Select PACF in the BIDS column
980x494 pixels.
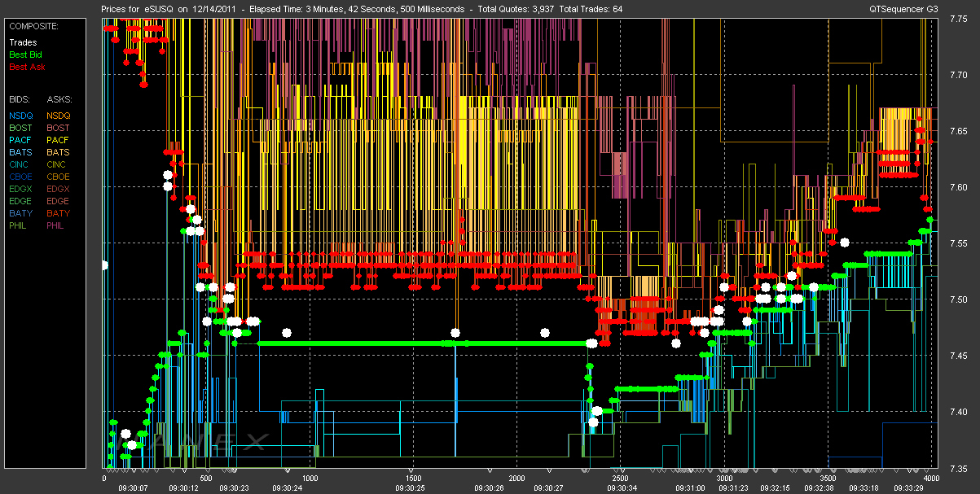20,140
